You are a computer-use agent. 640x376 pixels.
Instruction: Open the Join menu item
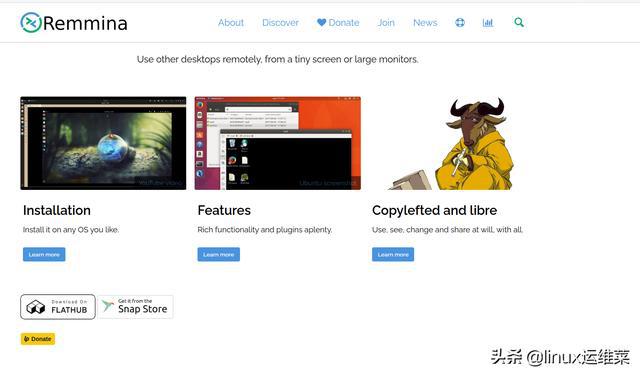click(x=386, y=22)
